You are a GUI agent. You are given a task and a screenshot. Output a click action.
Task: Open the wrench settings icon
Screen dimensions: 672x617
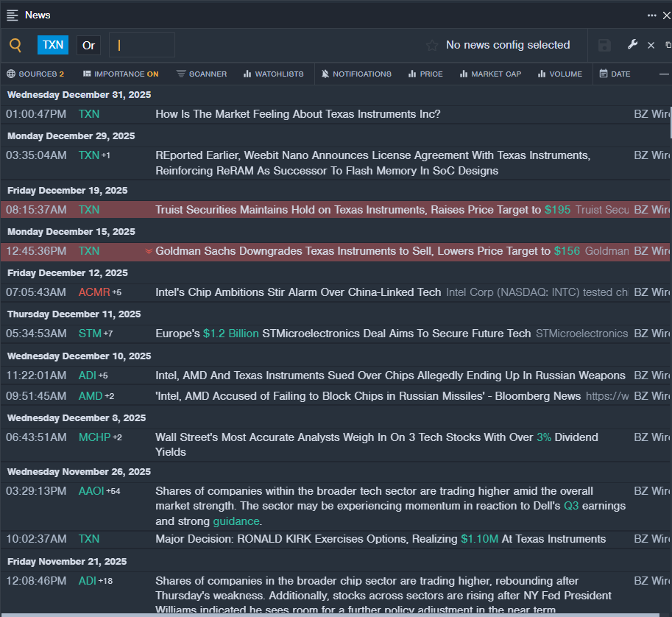click(632, 45)
